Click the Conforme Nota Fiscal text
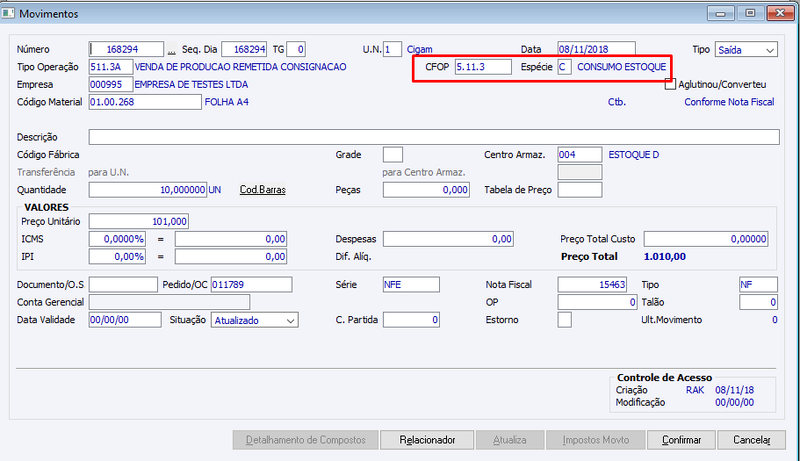 coord(729,102)
